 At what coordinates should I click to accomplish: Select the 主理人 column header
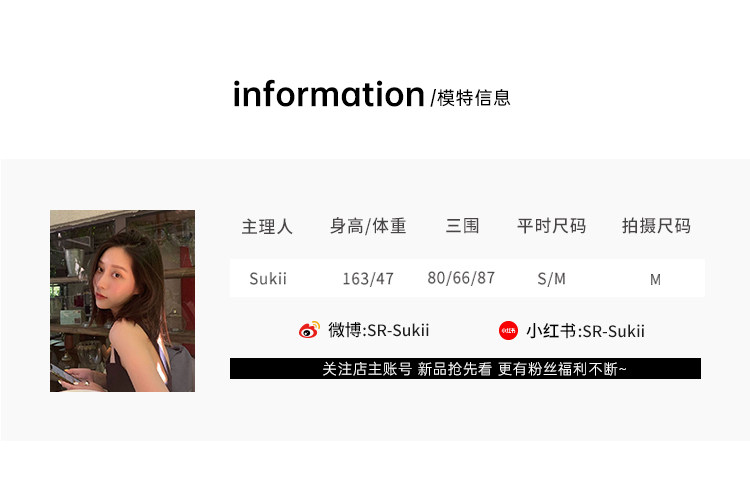[x=267, y=226]
